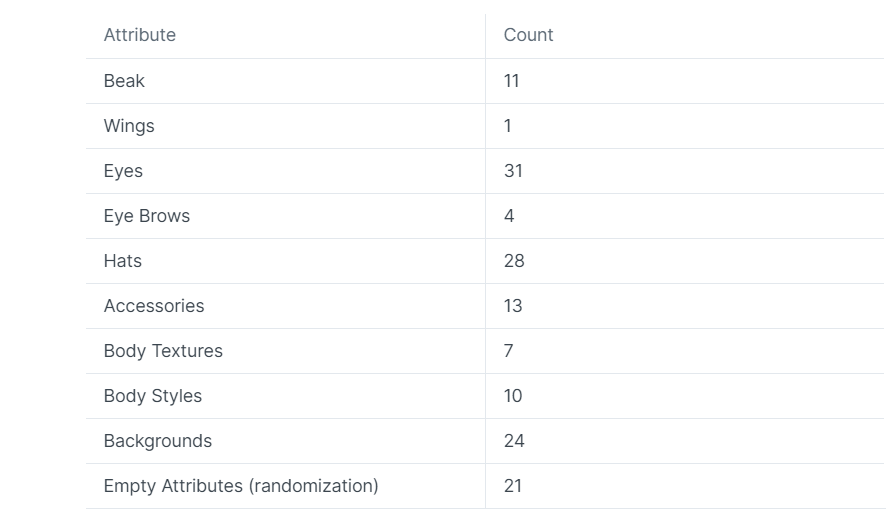The height and width of the screenshot is (519, 886).
Task: Click Empty Attributes (randomization) cell
Action: point(285,486)
